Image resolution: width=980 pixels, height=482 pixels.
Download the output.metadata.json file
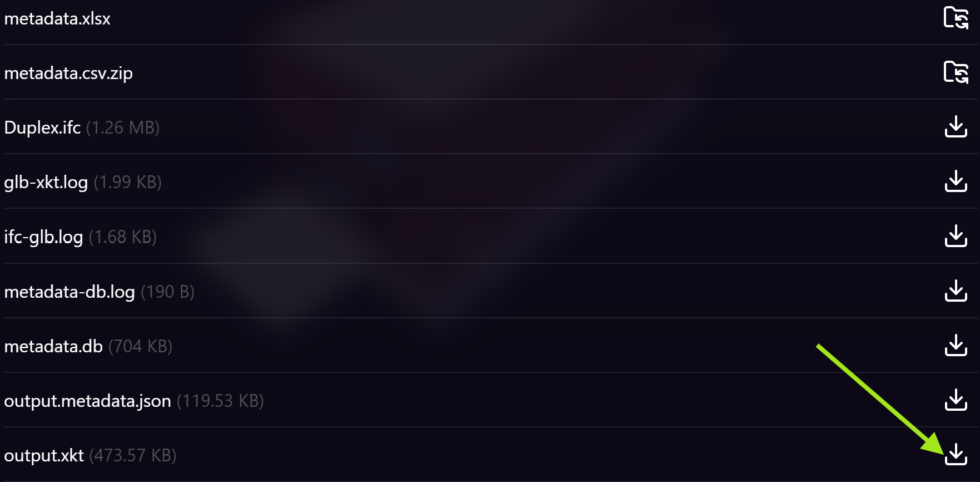coord(956,400)
